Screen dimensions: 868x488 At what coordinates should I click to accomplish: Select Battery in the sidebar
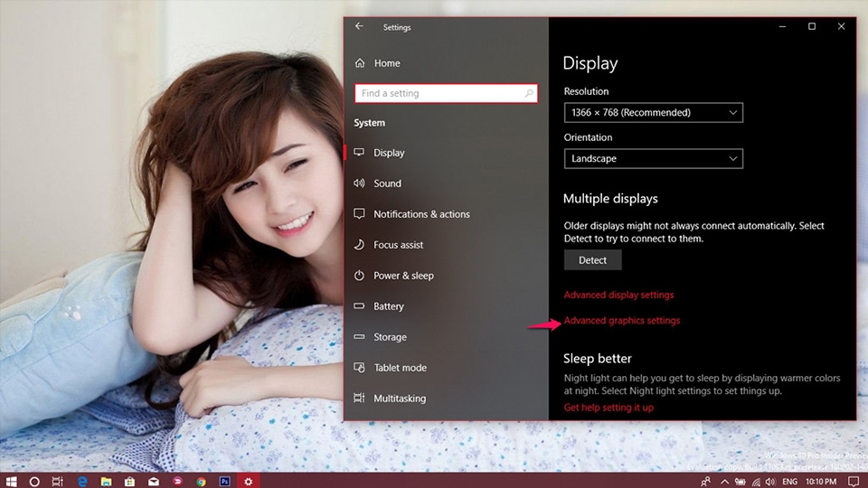[388, 306]
